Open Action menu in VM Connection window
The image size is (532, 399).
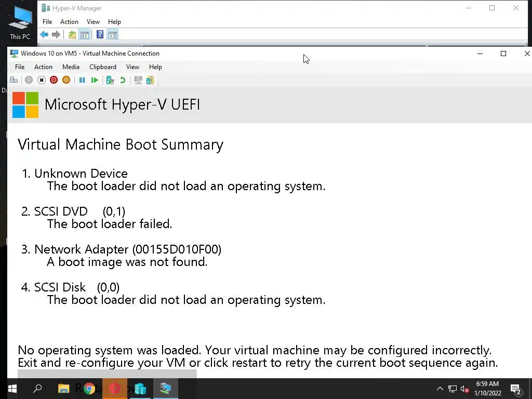(x=43, y=67)
